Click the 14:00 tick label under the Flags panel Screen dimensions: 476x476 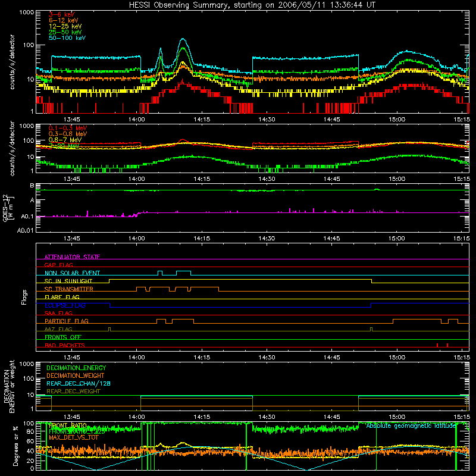pos(137,358)
